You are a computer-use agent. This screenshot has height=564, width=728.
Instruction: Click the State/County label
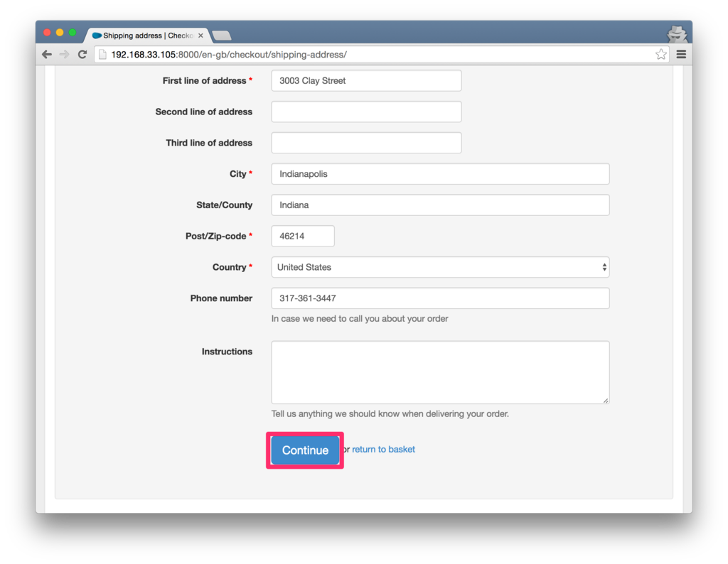224,205
